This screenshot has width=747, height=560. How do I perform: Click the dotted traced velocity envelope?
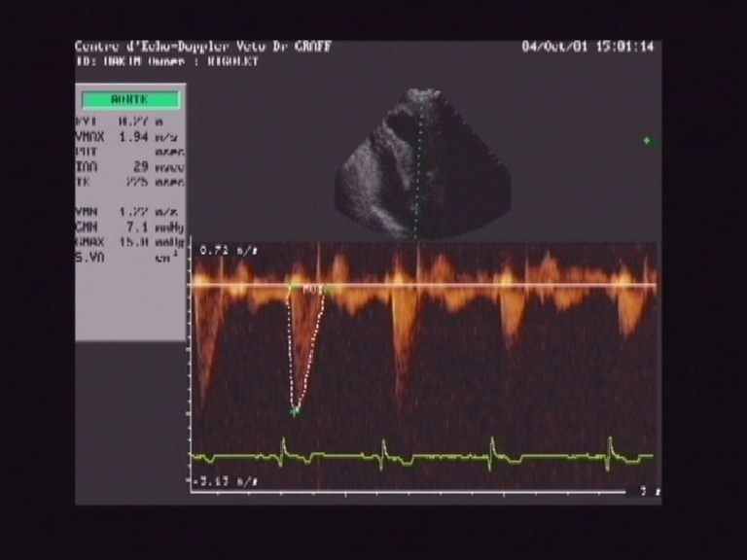pyautogui.click(x=305, y=347)
